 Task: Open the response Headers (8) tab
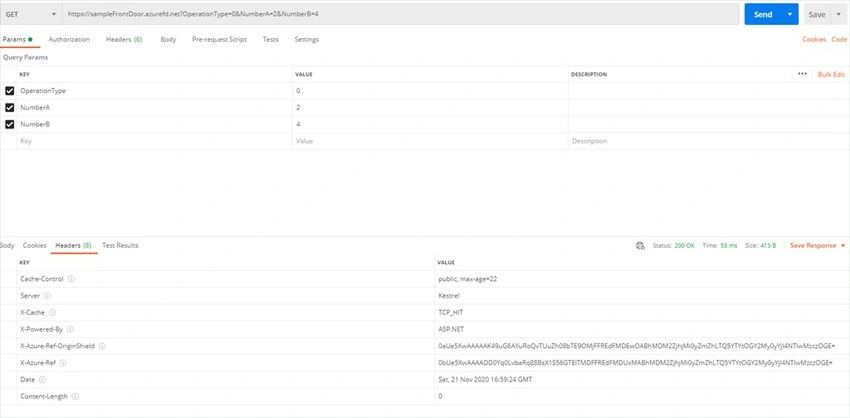[74, 246]
